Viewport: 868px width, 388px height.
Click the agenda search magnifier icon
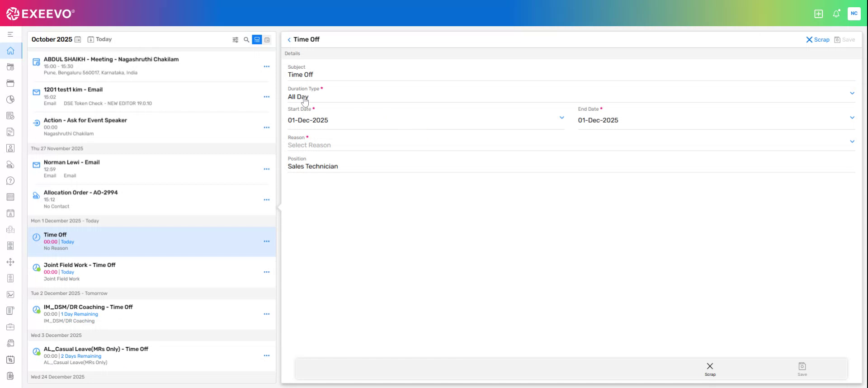pyautogui.click(x=246, y=40)
